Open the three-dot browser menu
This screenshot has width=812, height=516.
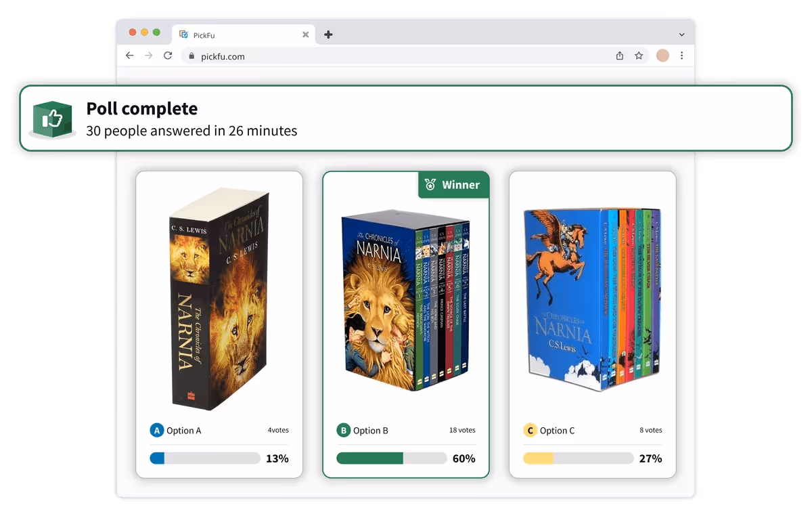(681, 56)
